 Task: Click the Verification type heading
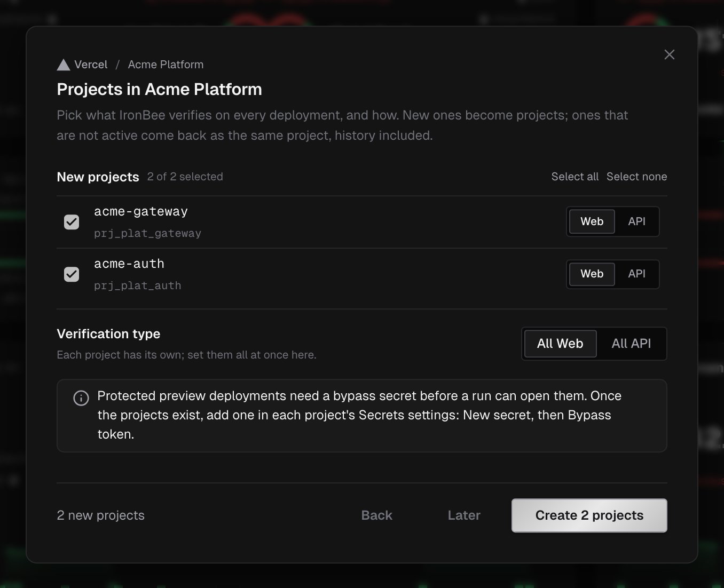108,334
